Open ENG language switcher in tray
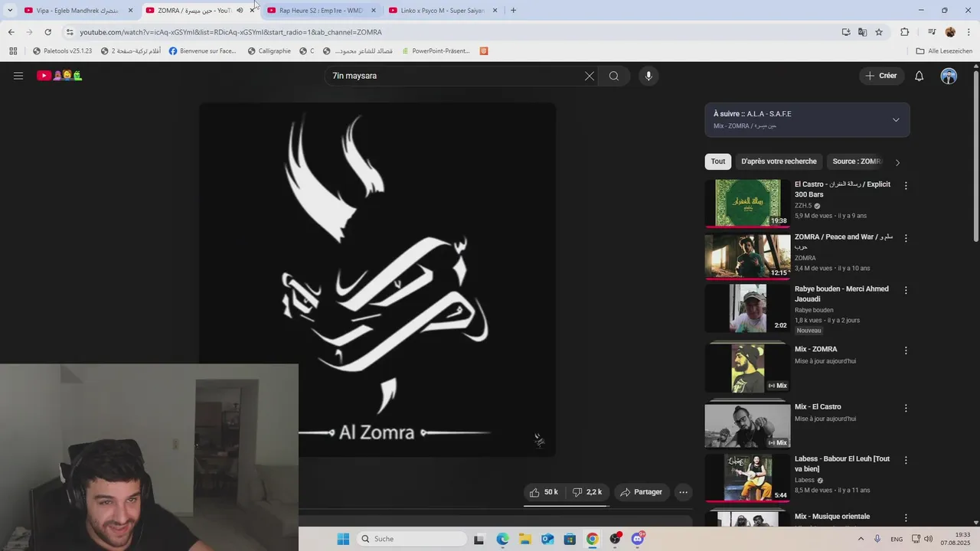This screenshot has height=551, width=980. (x=897, y=539)
